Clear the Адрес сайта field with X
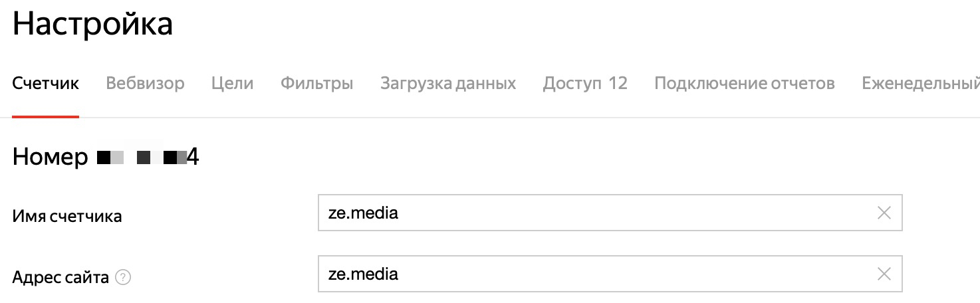 click(884, 274)
